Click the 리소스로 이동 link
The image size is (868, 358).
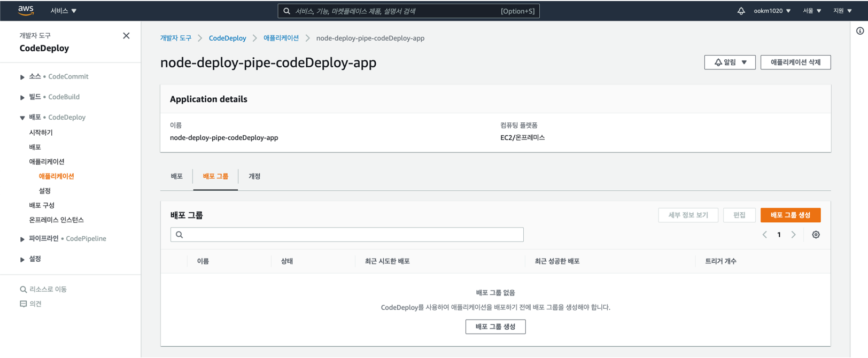(48, 290)
